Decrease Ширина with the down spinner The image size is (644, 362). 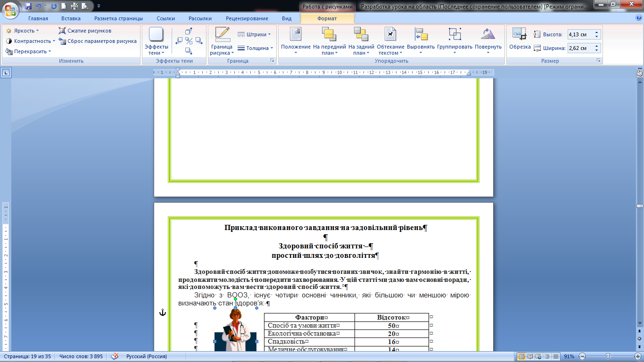[x=597, y=50]
